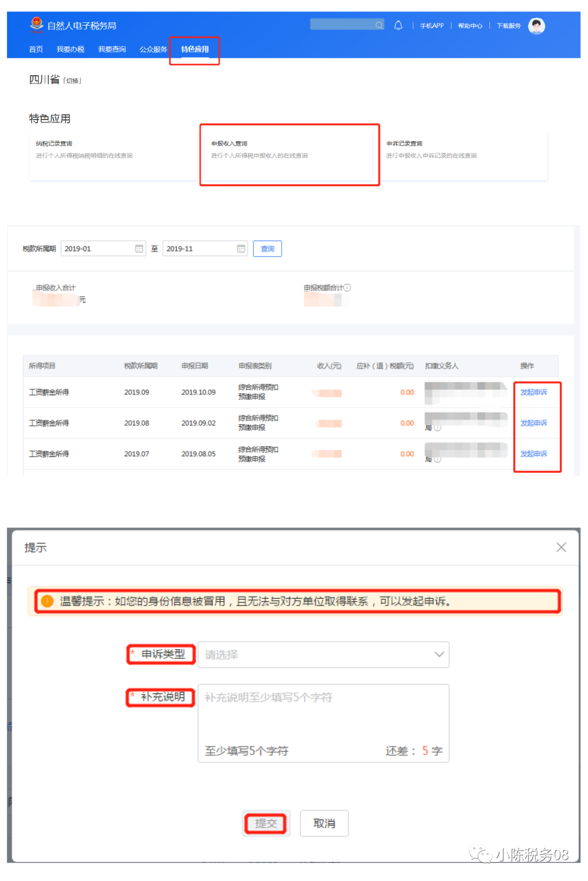This screenshot has width=588, height=881.
Task: Open 帮助中心 link
Action: [470, 26]
